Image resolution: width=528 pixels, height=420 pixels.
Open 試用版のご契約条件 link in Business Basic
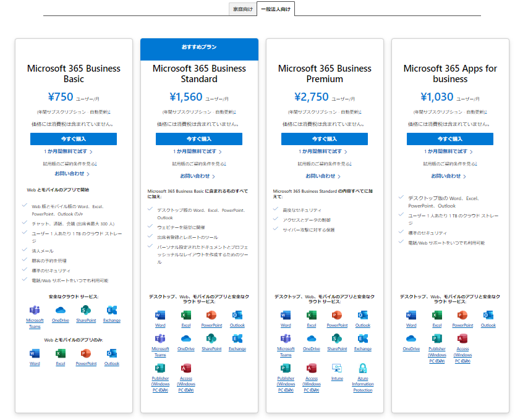click(x=73, y=164)
